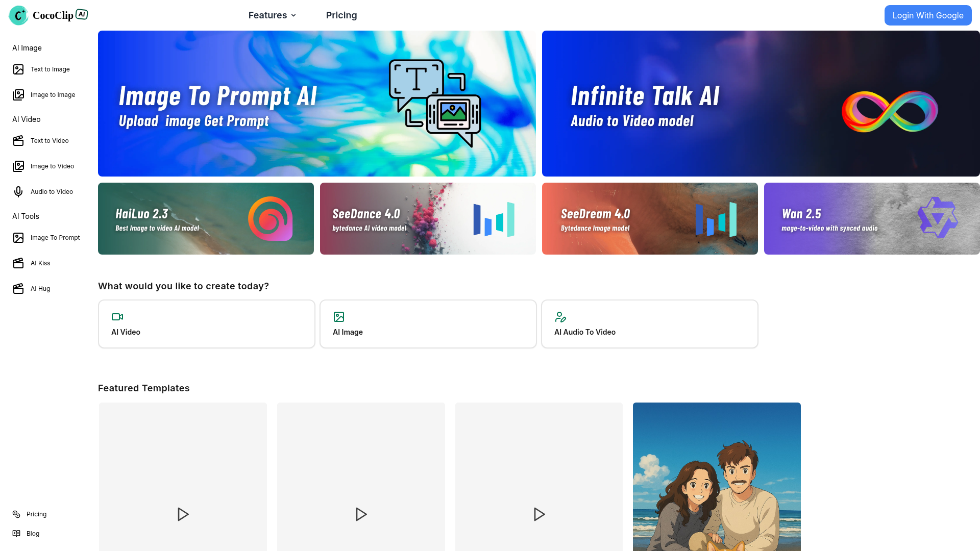The image size is (980, 551).
Task: Click the Audio to Video microphone icon
Action: [18, 192]
